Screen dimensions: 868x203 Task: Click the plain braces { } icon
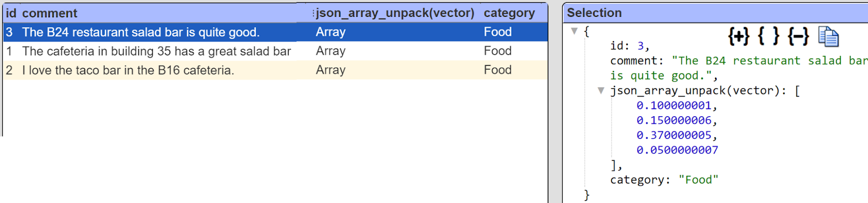tap(769, 36)
